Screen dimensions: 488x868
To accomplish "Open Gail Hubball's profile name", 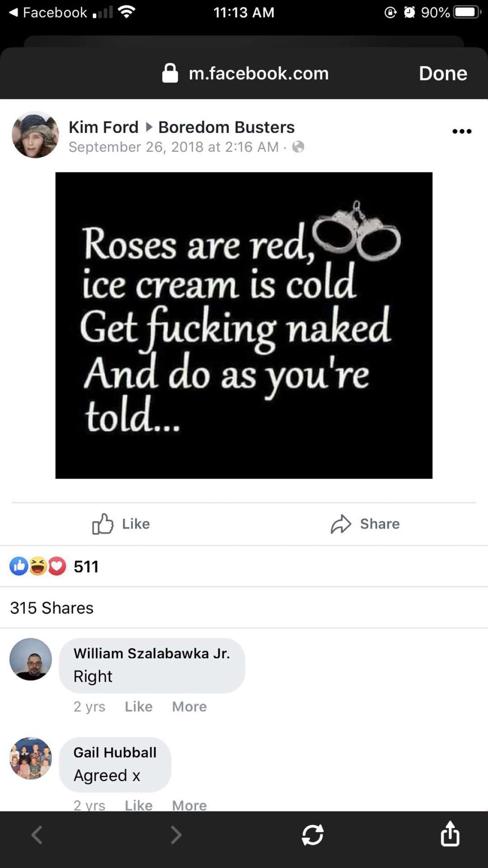I will coord(115,752).
